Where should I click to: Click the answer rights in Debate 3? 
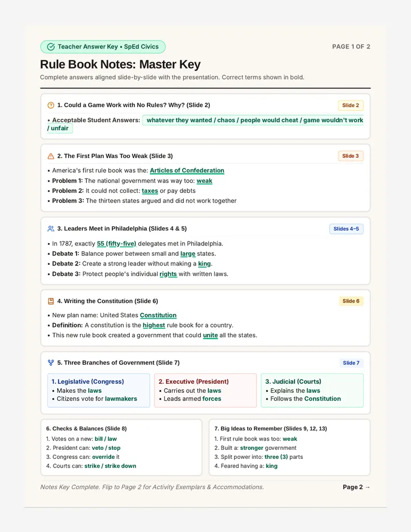pos(168,274)
